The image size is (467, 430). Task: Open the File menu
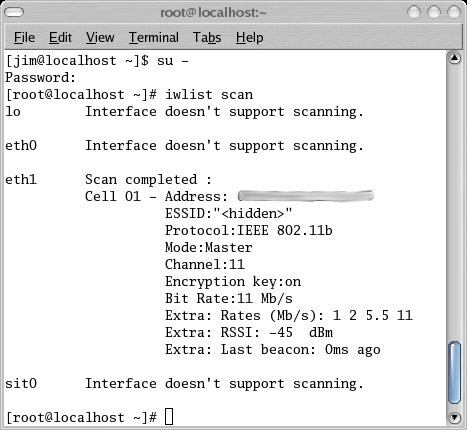point(24,37)
